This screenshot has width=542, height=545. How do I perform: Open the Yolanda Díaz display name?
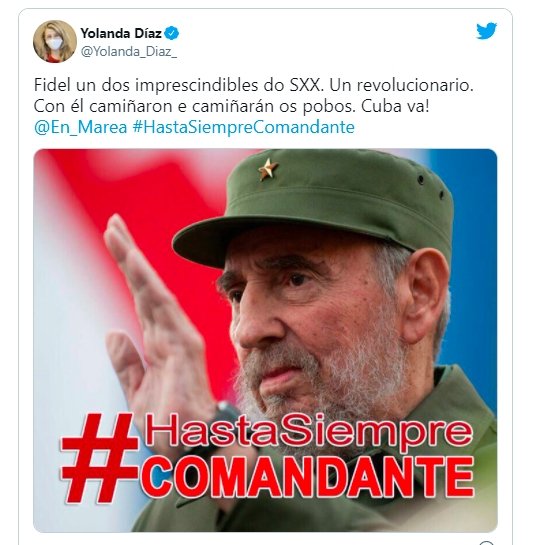(121, 33)
